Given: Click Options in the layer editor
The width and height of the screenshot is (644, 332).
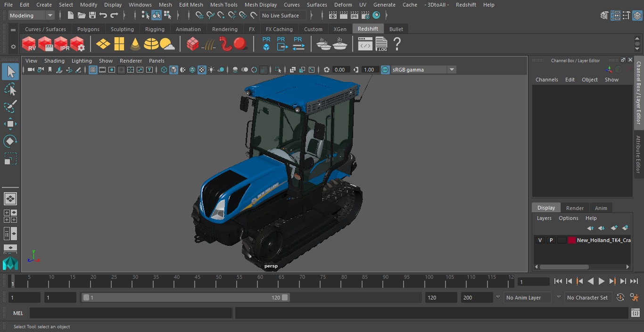Looking at the screenshot, I should [x=569, y=218].
